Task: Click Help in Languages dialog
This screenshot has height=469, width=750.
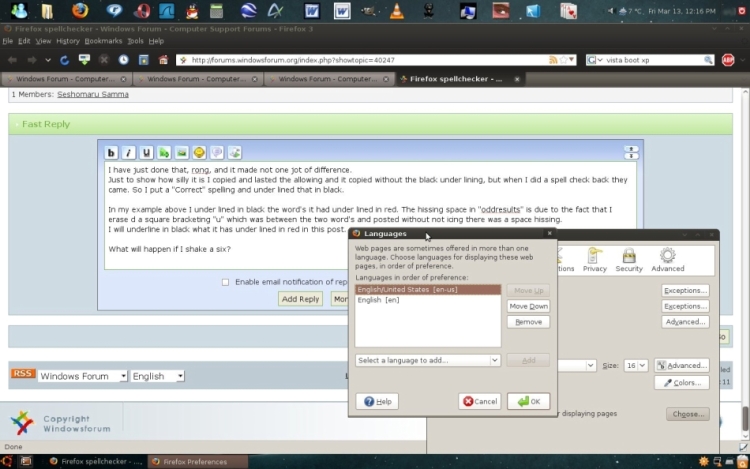Action: (x=377, y=401)
